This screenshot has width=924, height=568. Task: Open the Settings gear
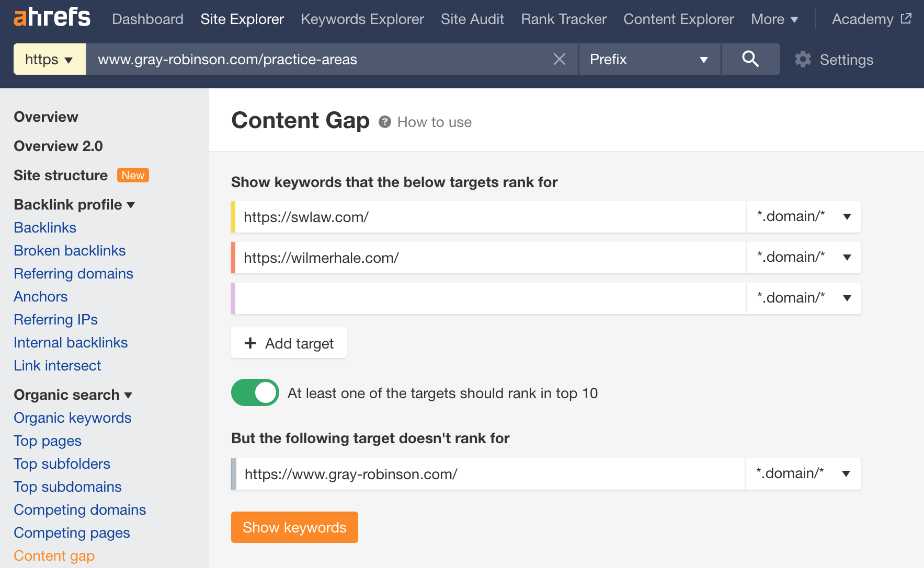tap(803, 59)
